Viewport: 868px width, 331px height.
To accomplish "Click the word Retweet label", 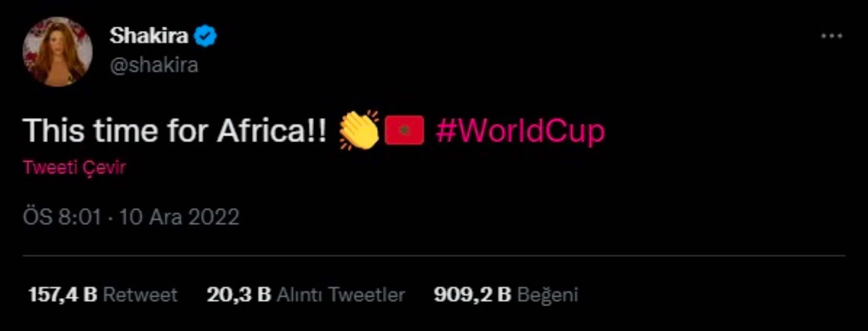I will click(140, 295).
